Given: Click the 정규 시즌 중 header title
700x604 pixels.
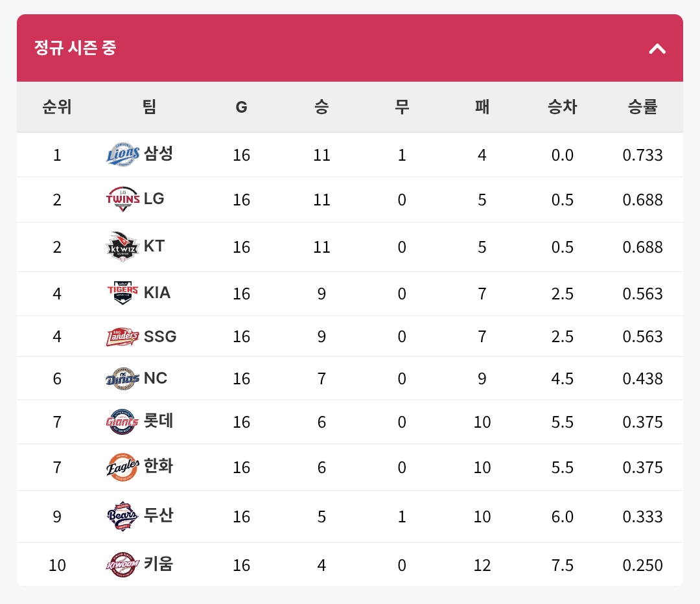Looking at the screenshot, I should point(75,48).
